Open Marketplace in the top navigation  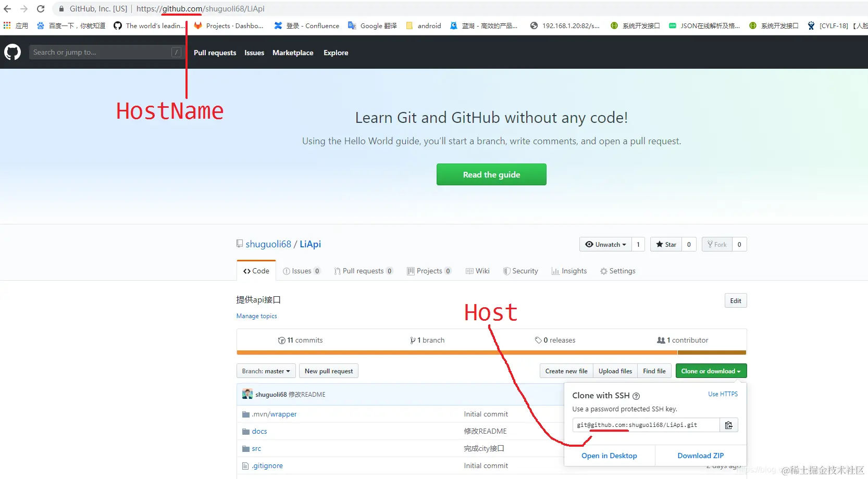coord(293,53)
